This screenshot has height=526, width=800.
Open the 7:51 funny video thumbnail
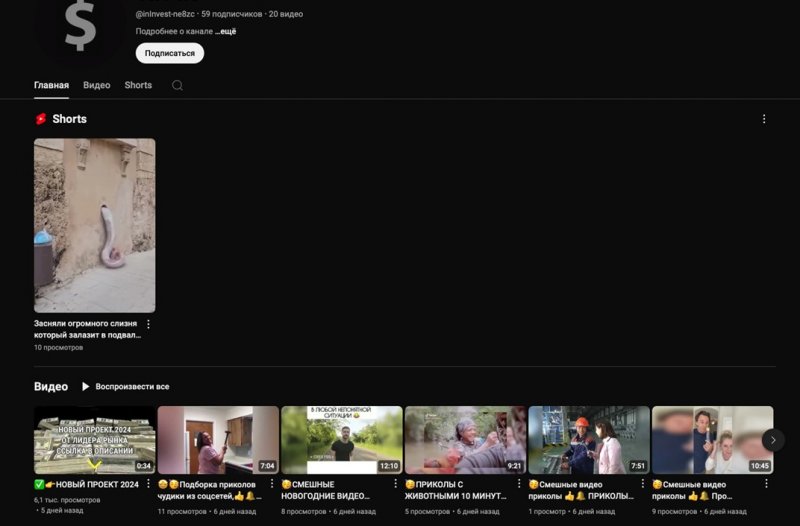click(x=588, y=439)
